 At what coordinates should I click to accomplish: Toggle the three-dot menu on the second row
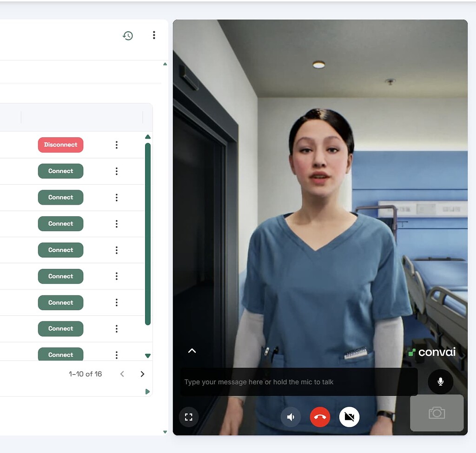(116, 171)
